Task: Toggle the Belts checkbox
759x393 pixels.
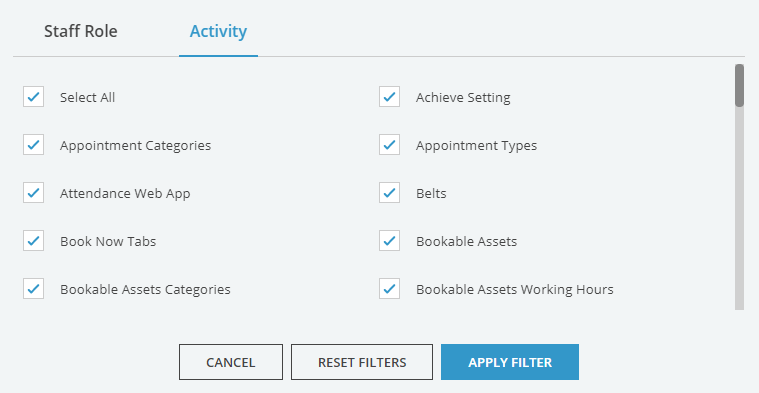Action: 389,193
